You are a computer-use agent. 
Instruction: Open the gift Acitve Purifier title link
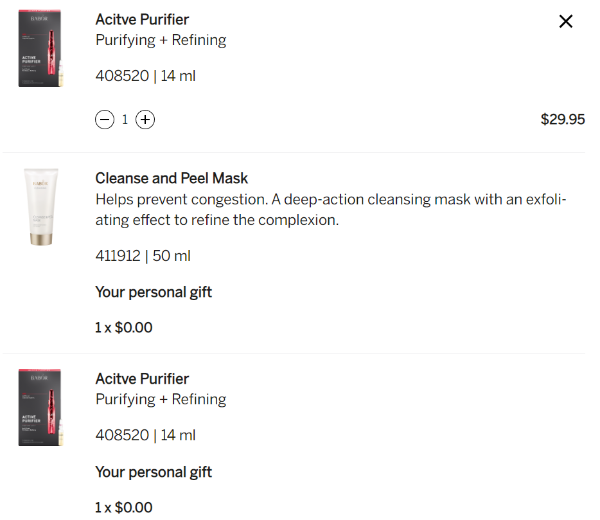click(142, 379)
